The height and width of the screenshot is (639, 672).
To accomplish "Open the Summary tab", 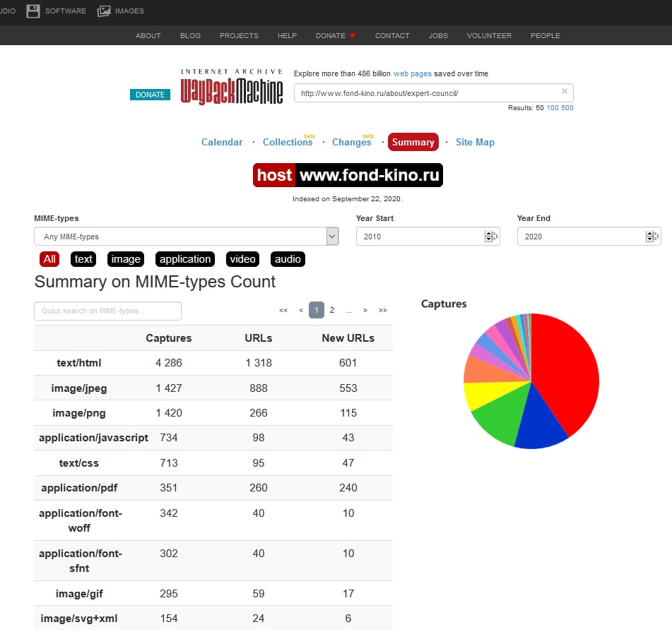I will (x=413, y=142).
